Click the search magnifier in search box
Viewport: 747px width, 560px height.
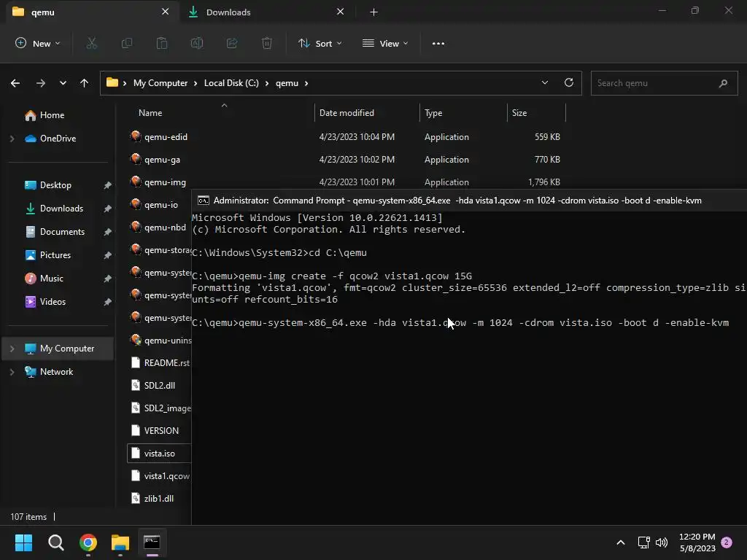point(723,83)
